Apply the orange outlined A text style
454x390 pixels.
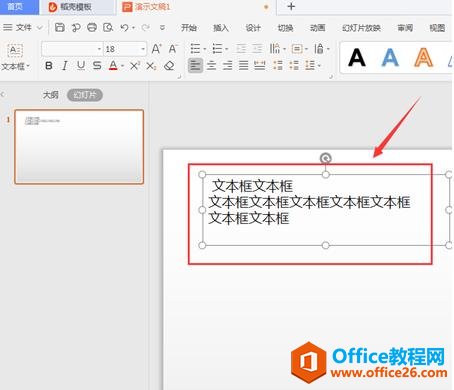(x=423, y=58)
